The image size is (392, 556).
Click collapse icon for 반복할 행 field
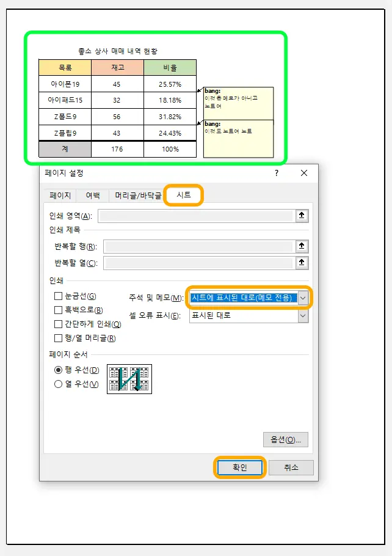[302, 246]
